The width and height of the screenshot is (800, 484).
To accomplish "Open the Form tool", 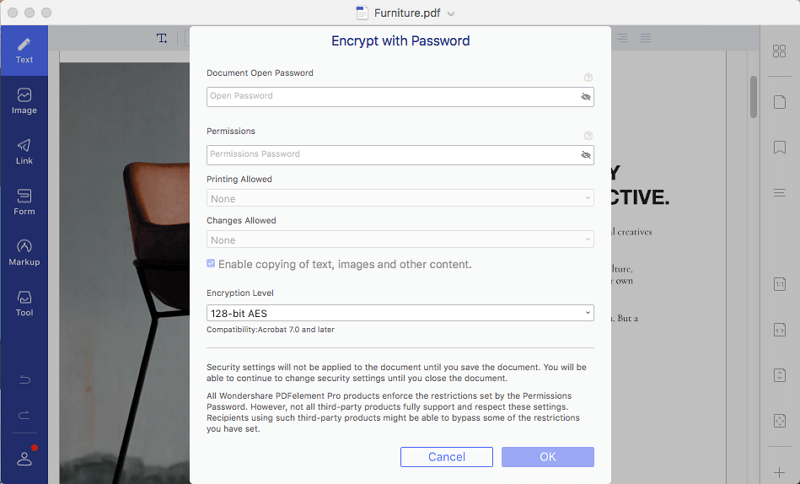I will tap(24, 201).
